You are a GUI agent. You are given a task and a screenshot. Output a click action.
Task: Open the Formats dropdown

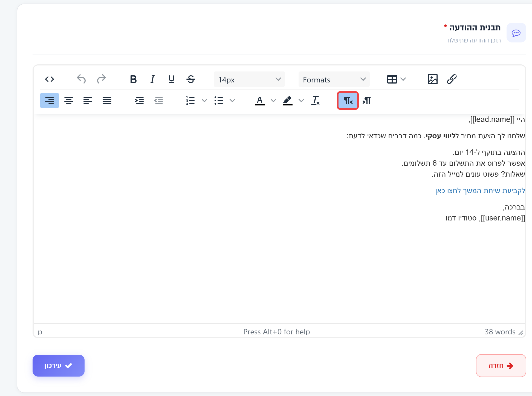(x=334, y=79)
